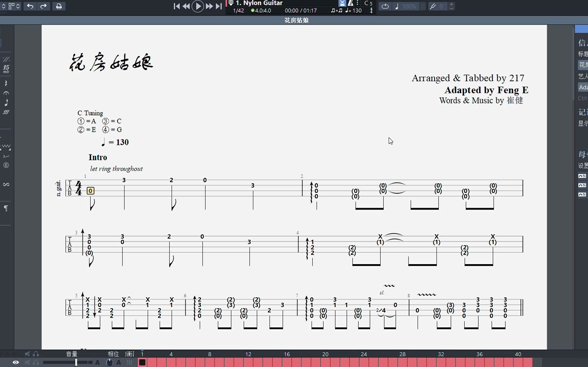588x367 pixels.
Task: Solo the Nylon Guitar track with headphones
Action: [36, 362]
